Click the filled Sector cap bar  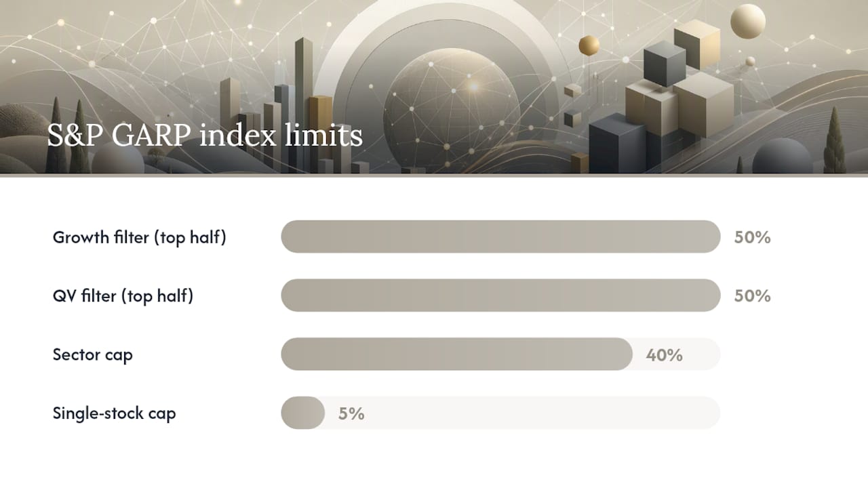pos(456,354)
